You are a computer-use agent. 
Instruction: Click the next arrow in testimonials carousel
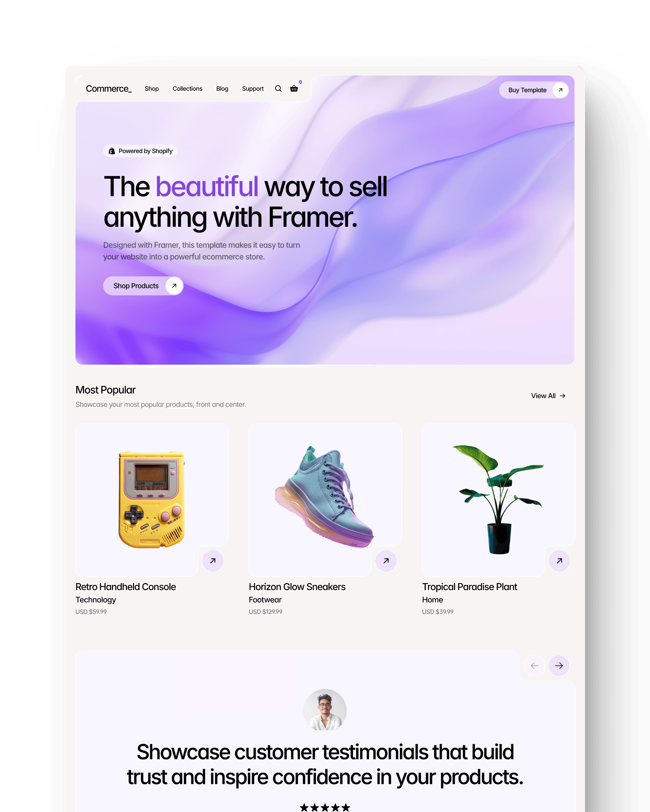559,666
